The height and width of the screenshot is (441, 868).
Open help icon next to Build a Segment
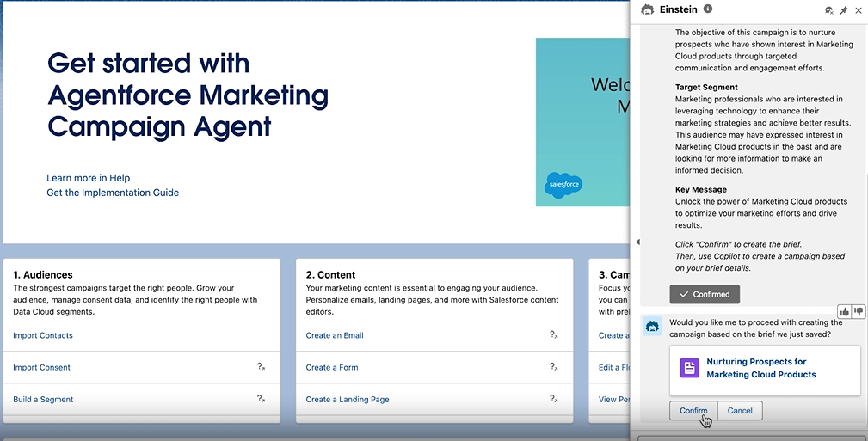point(261,398)
